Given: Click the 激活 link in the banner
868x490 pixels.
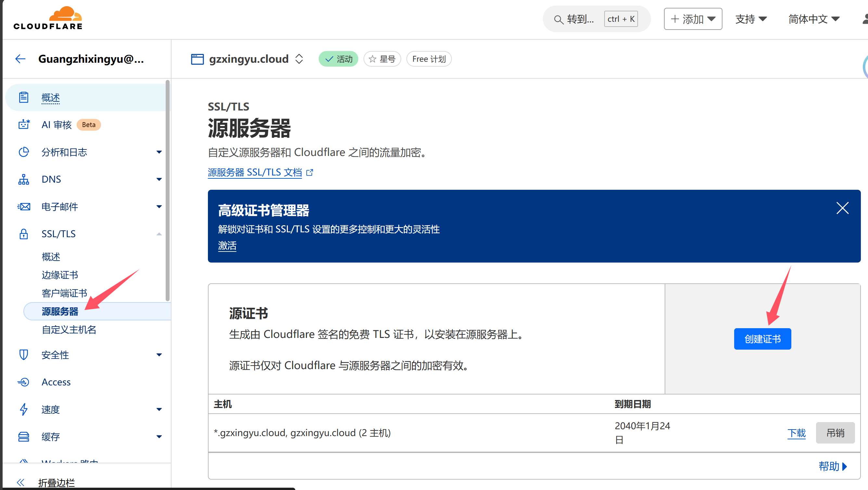Looking at the screenshot, I should pyautogui.click(x=227, y=245).
